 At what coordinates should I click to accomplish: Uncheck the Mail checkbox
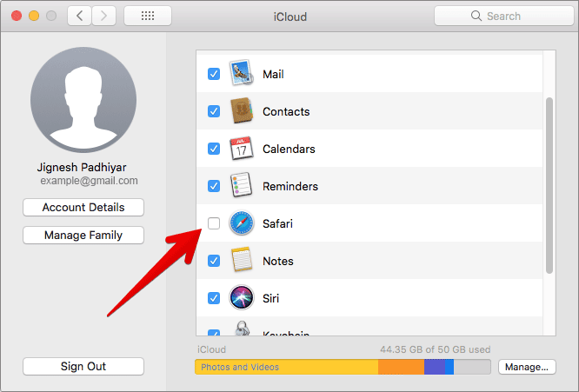(214, 74)
